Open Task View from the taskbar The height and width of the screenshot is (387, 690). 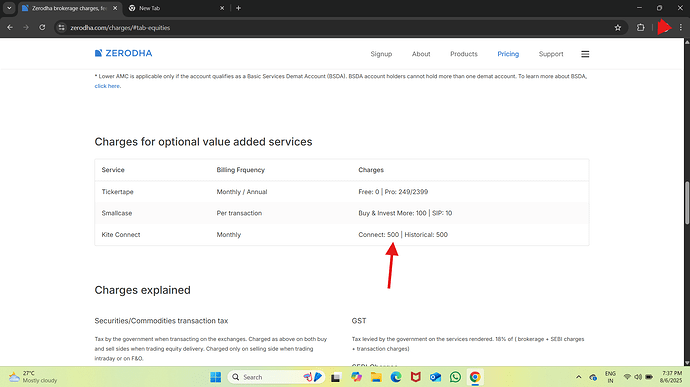pos(336,377)
